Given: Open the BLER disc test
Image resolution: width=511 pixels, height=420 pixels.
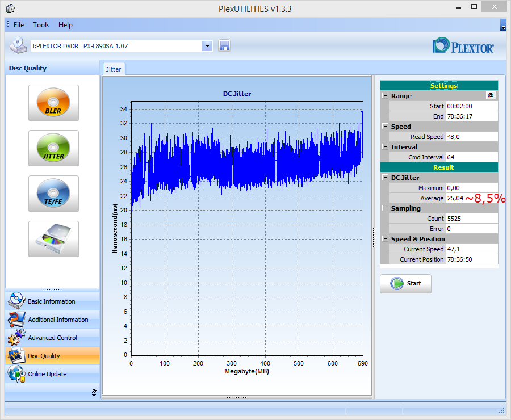Looking at the screenshot, I should pos(53,103).
